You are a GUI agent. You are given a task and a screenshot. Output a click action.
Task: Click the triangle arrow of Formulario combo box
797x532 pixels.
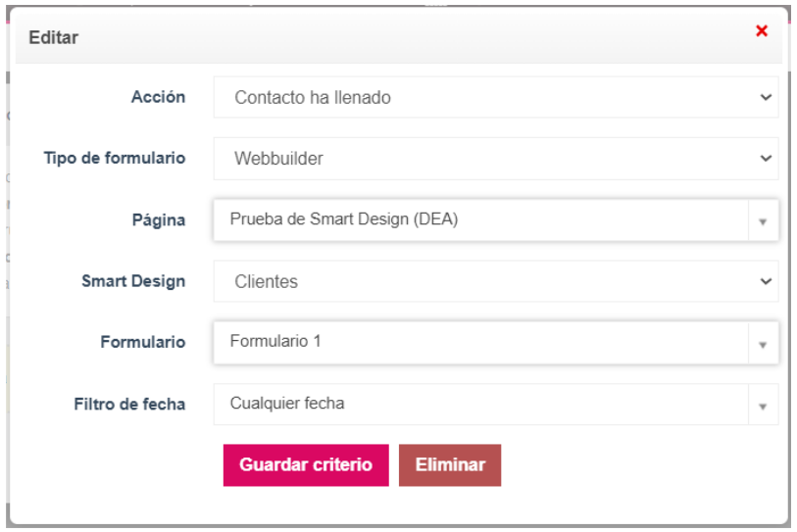click(x=763, y=345)
